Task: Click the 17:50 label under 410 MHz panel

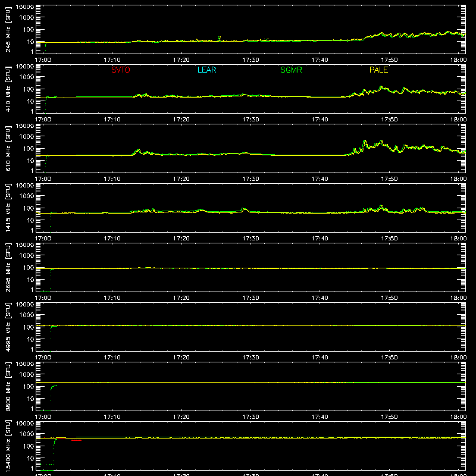Action: pyautogui.click(x=389, y=120)
